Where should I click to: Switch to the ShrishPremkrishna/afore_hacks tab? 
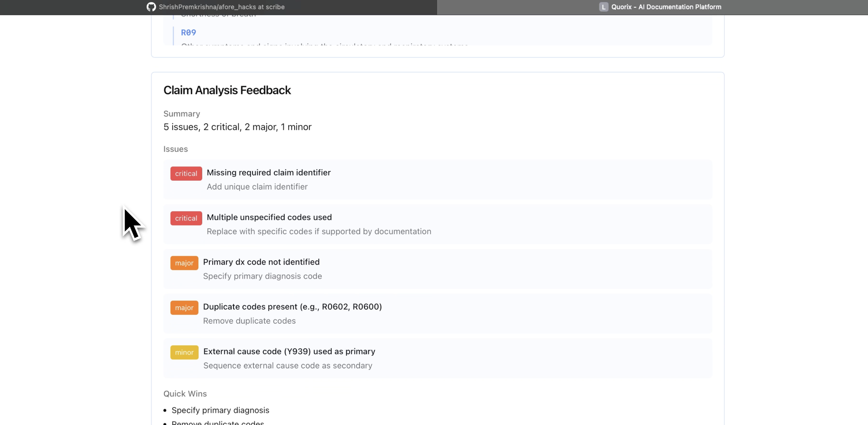[221, 7]
